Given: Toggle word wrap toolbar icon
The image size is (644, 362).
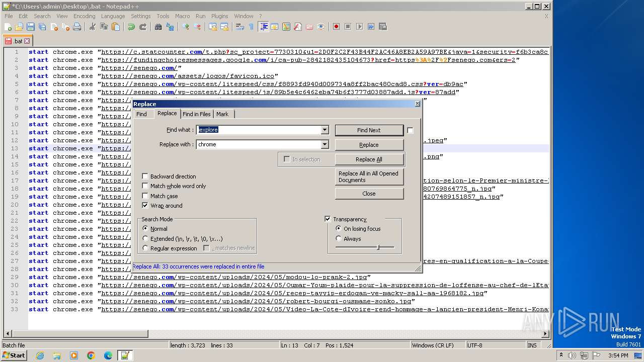Looking at the screenshot, I should pos(240,27).
